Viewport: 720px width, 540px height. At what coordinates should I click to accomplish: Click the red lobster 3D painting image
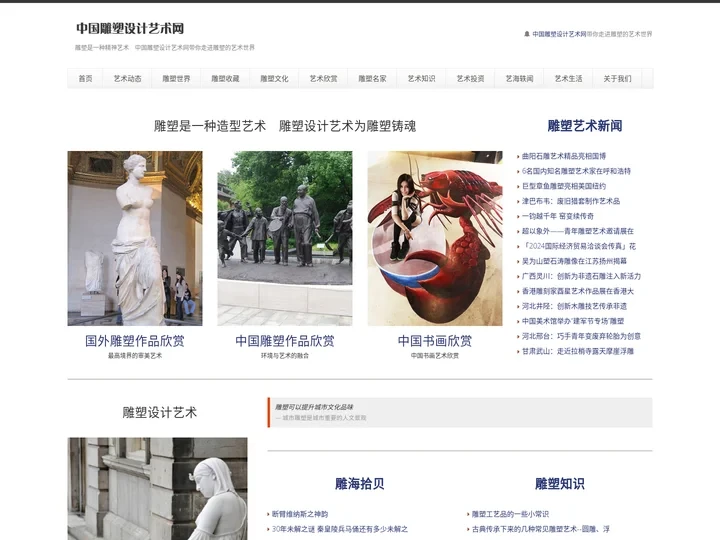435,238
